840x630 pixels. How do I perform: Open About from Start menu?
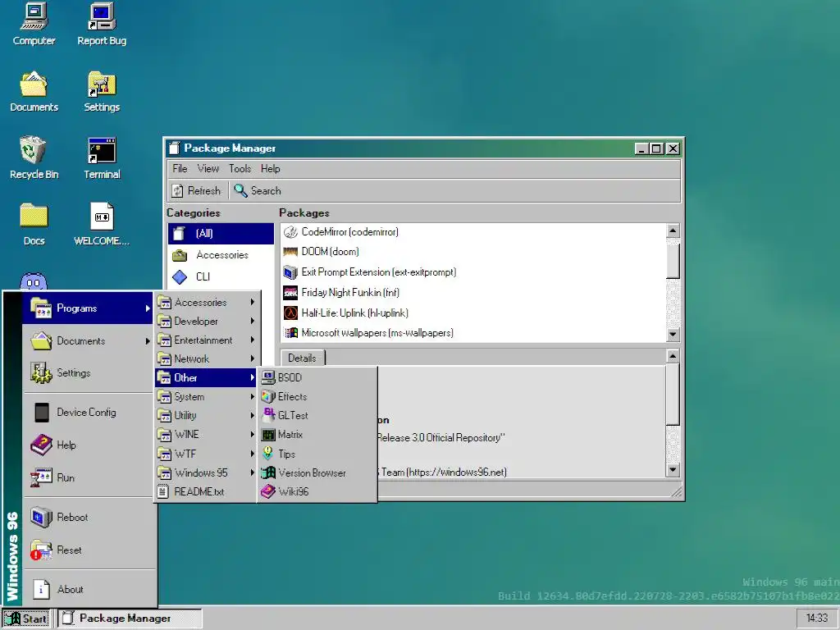point(88,589)
